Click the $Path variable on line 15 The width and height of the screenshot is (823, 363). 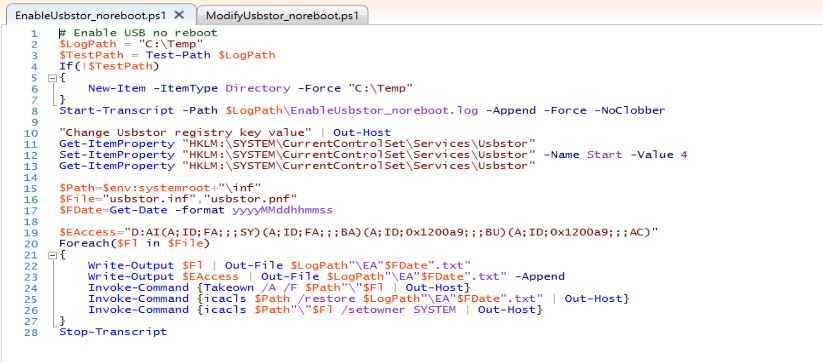click(x=77, y=188)
